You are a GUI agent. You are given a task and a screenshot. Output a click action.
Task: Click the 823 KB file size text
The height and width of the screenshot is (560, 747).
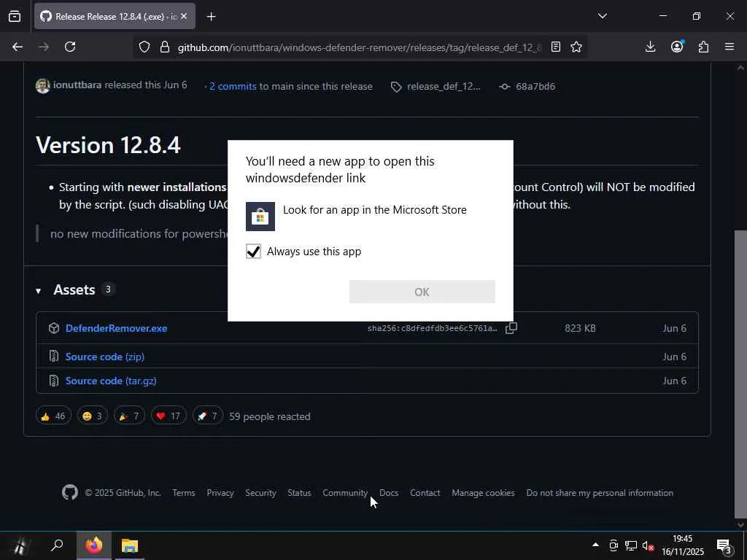(x=580, y=328)
